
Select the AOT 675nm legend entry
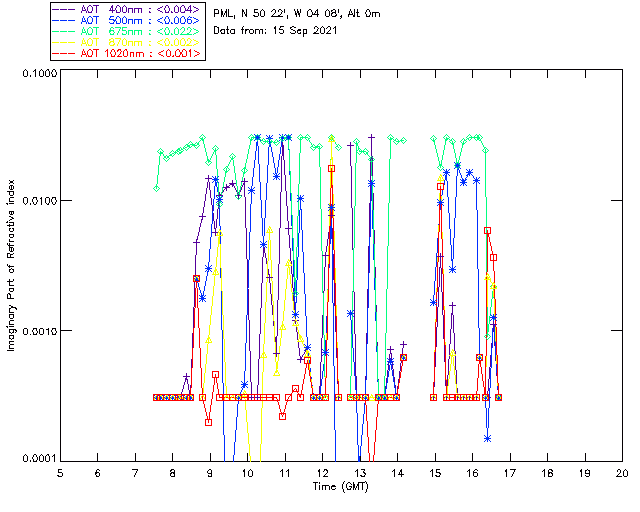[127, 31]
